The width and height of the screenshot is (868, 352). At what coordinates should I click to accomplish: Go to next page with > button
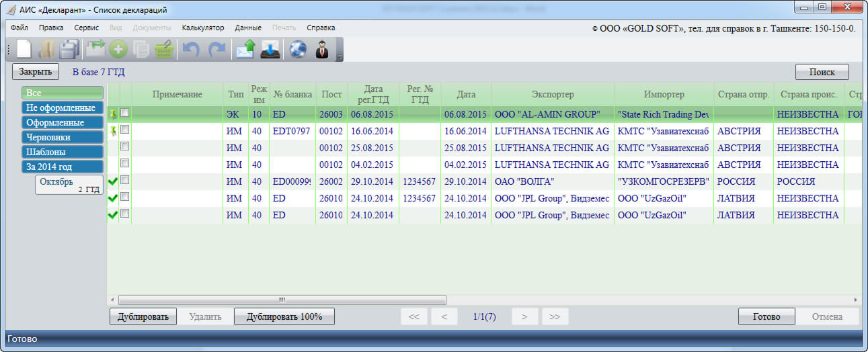(524, 316)
